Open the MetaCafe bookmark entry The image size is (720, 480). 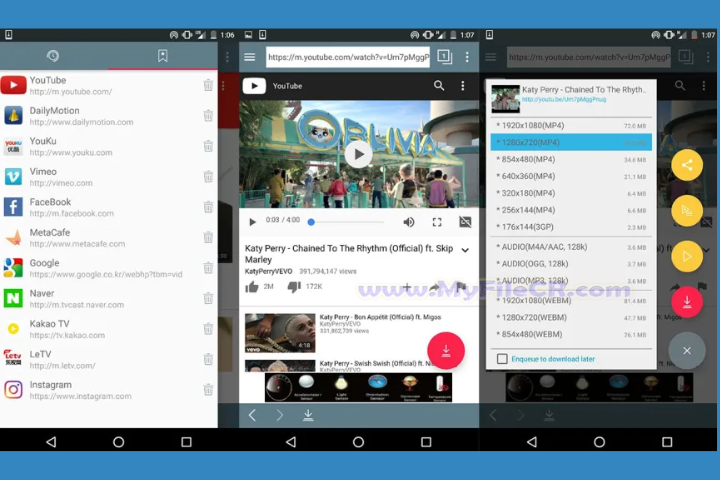coord(109,237)
